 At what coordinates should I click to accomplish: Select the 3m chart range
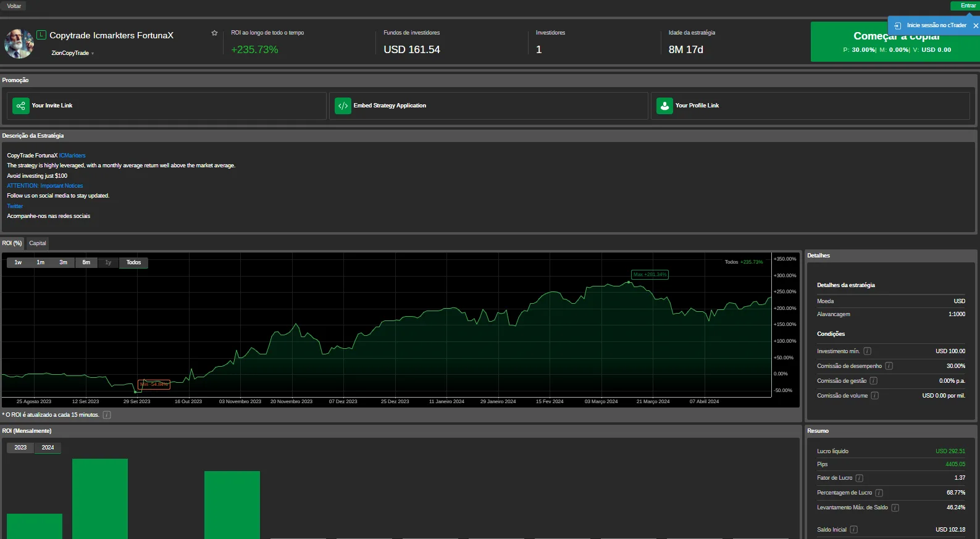[64, 263]
